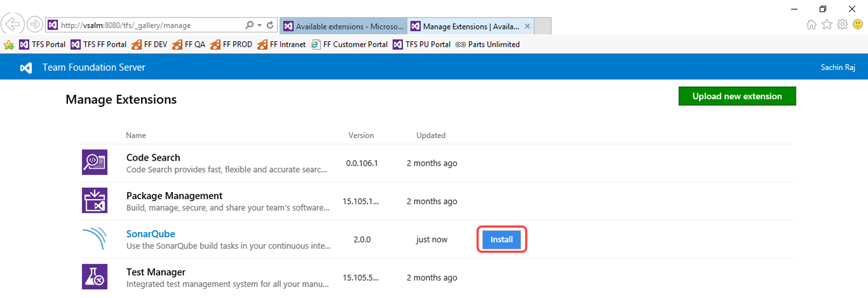Open TFS PU Portal bookmark

[422, 44]
